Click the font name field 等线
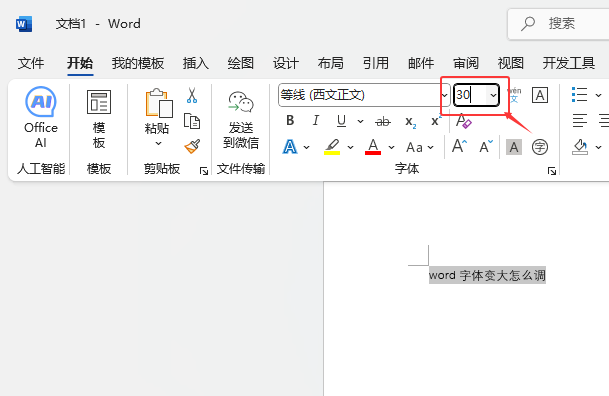 (x=359, y=95)
